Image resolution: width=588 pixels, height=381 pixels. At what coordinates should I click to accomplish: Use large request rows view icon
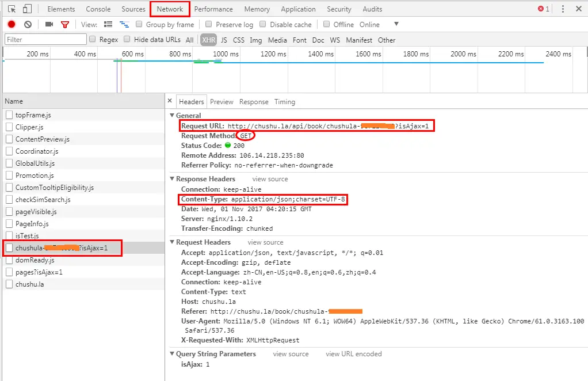[x=108, y=24]
